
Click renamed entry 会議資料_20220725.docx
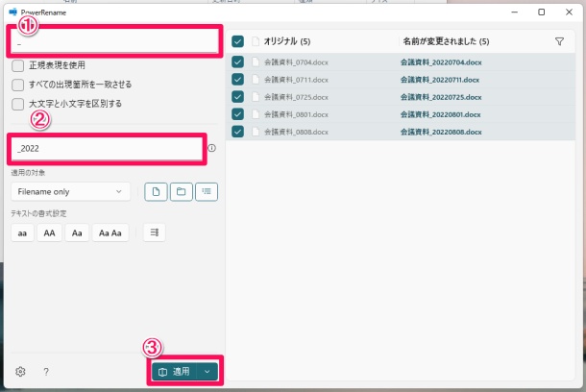click(x=441, y=97)
